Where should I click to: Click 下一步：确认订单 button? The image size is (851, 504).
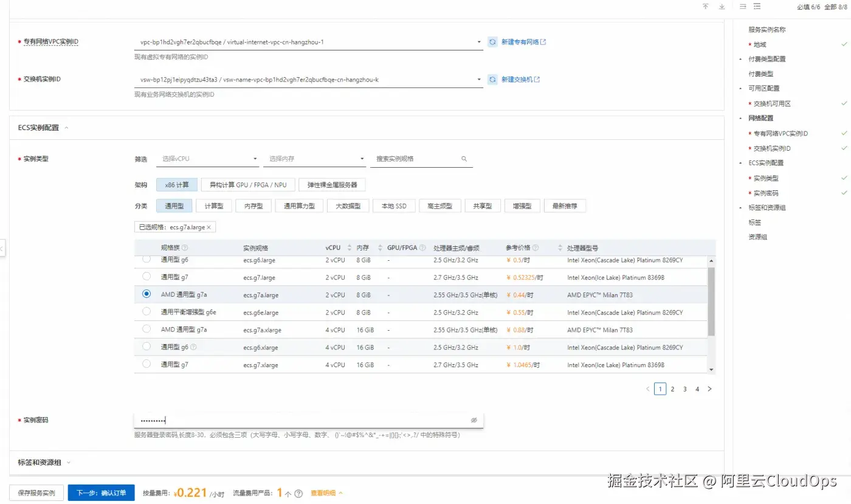tap(101, 493)
